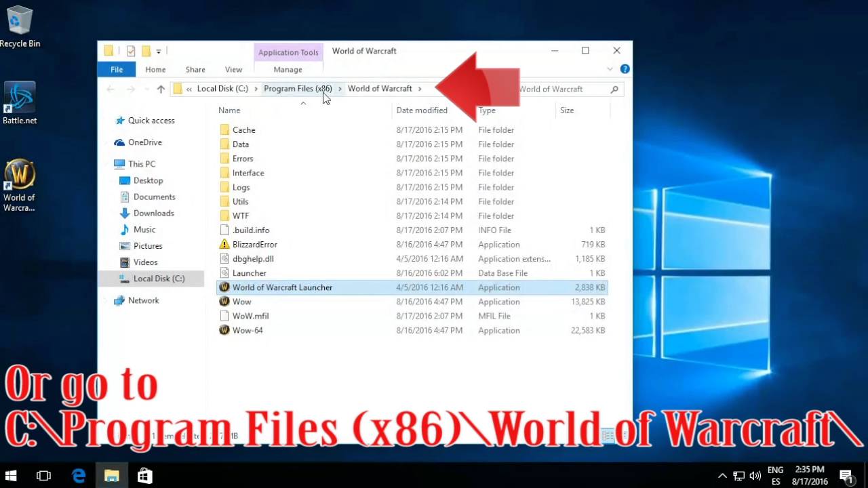Open the quick access toolbar customize dropdown
Screen dimensions: 868x488
pyautogui.click(x=159, y=51)
